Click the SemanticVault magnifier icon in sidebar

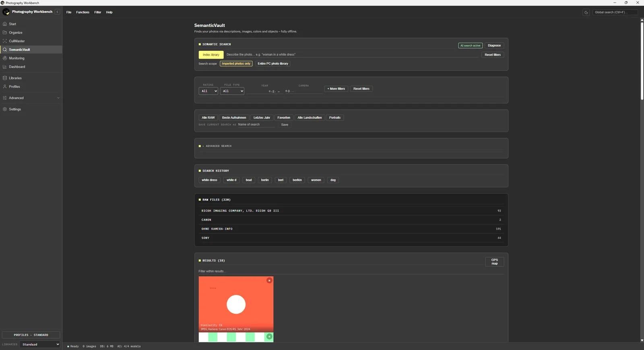tap(5, 49)
